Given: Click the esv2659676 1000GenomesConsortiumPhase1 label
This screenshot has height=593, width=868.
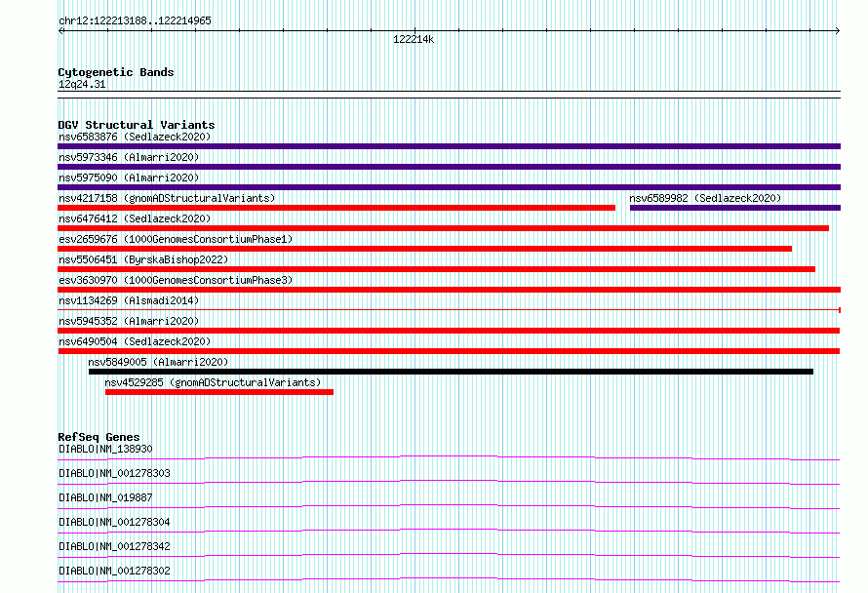Looking at the screenshot, I should coord(176,239).
